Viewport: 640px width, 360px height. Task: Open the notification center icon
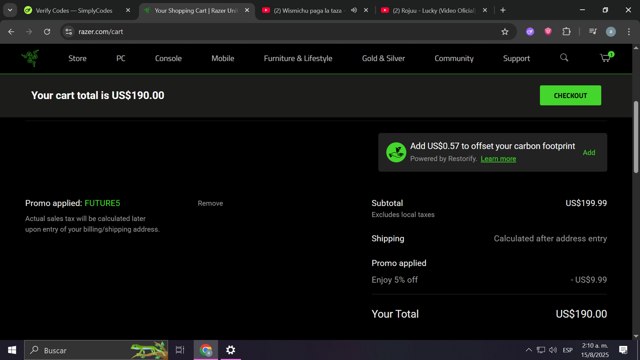tap(623, 350)
